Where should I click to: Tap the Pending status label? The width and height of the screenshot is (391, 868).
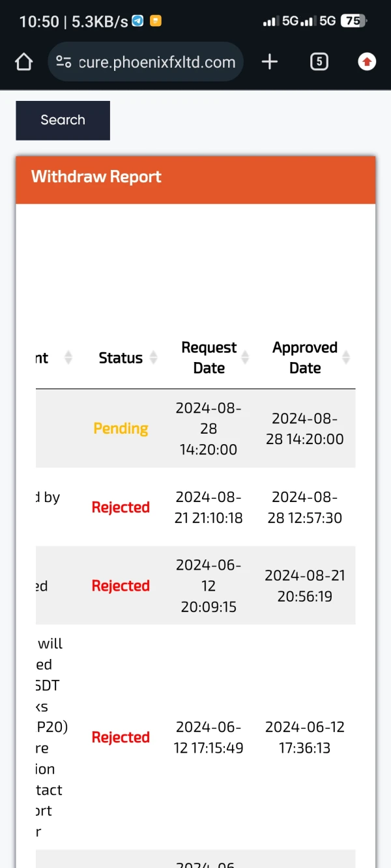pos(121,428)
